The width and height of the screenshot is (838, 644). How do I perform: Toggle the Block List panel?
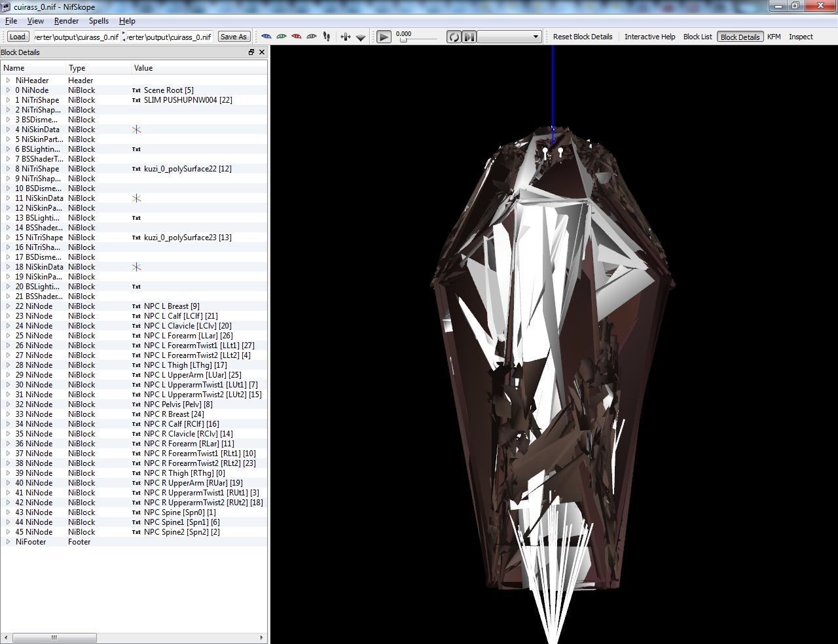click(x=697, y=37)
